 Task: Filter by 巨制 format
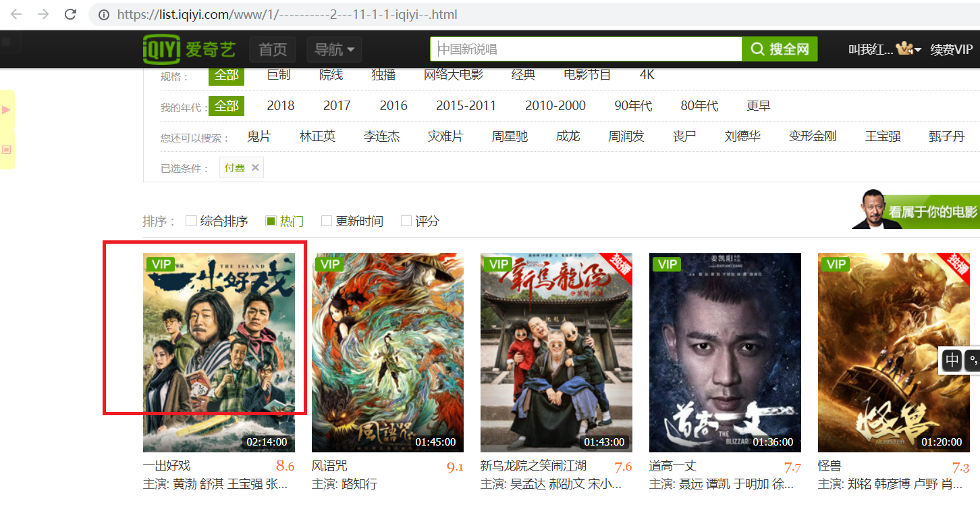click(279, 74)
